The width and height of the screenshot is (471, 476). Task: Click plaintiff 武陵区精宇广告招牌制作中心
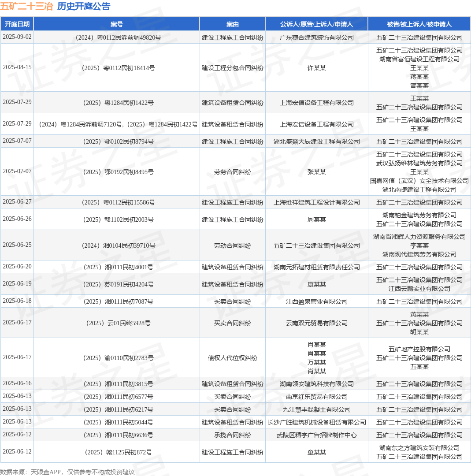coord(316,435)
